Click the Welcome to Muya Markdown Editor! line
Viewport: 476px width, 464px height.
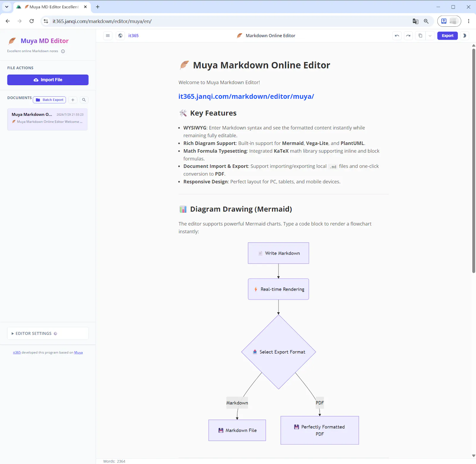click(x=219, y=82)
